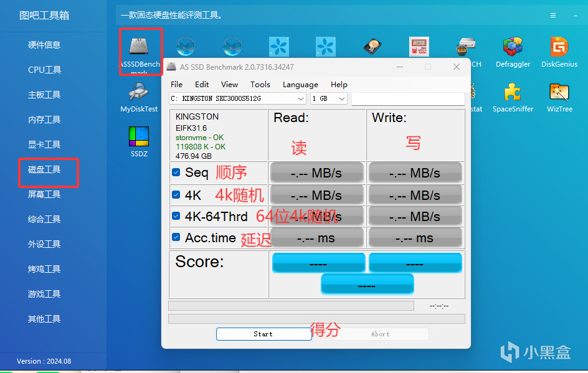The height and width of the screenshot is (373, 588).
Task: Click the lower overall progress bar
Action: (317, 319)
